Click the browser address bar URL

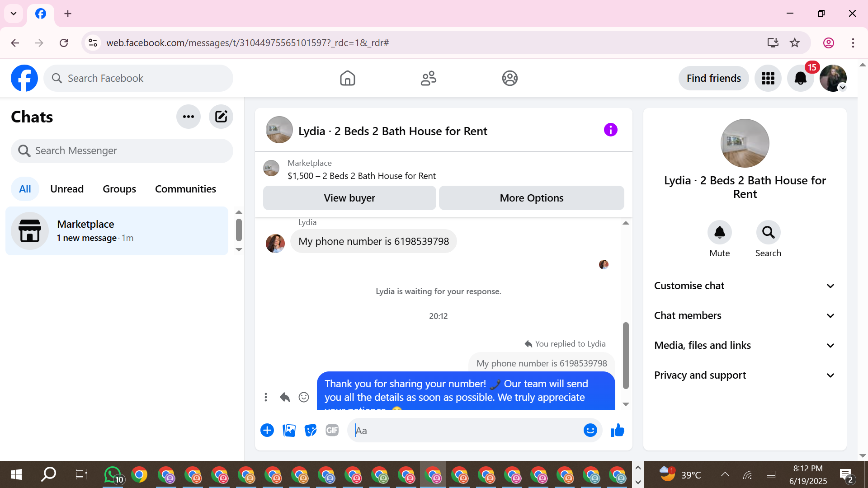point(247,42)
